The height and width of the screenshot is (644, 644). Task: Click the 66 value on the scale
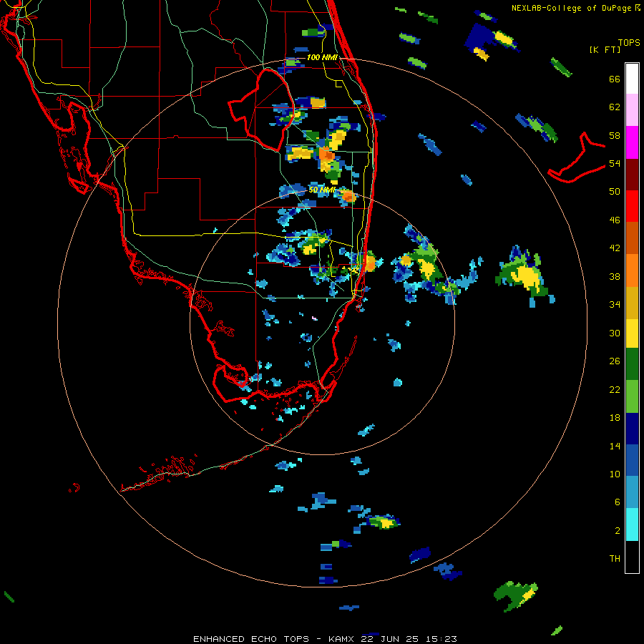615,79
